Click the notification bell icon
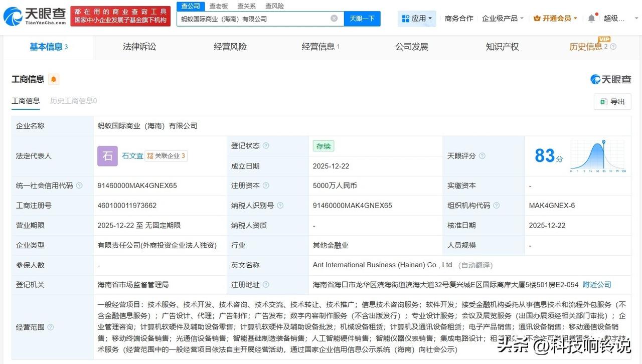The width and height of the screenshot is (642, 364). [x=591, y=19]
